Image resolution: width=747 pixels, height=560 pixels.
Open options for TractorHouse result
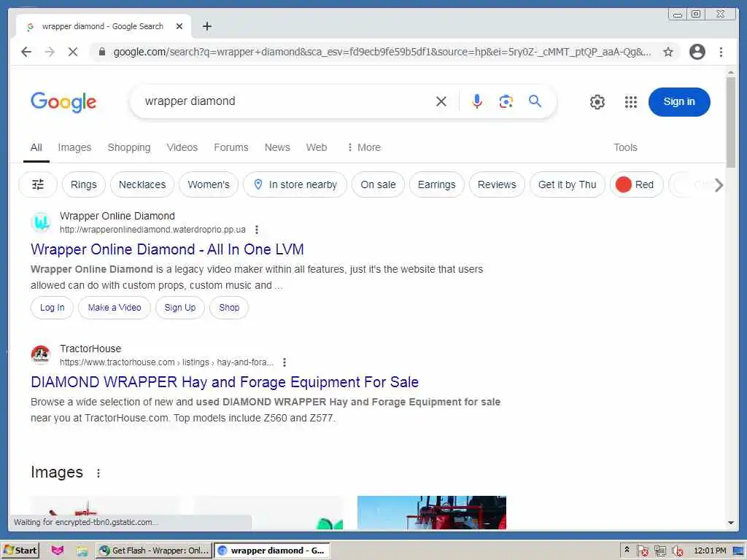[x=284, y=362]
